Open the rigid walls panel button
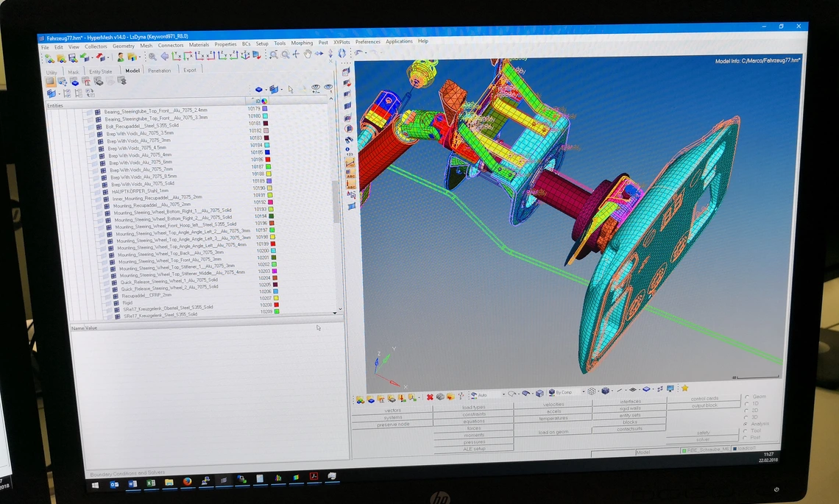The width and height of the screenshot is (839, 504). 630,408
